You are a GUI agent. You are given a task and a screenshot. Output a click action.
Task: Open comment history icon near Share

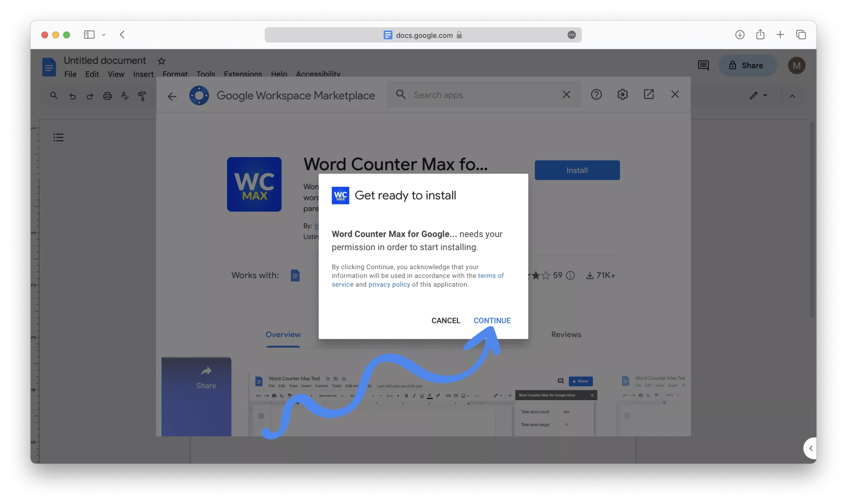pos(703,65)
